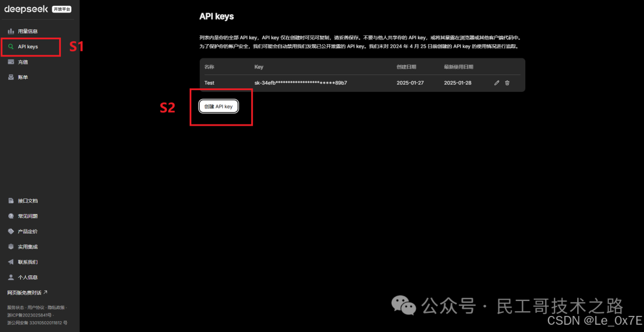Click the 最新使用日期 column header

click(x=459, y=67)
